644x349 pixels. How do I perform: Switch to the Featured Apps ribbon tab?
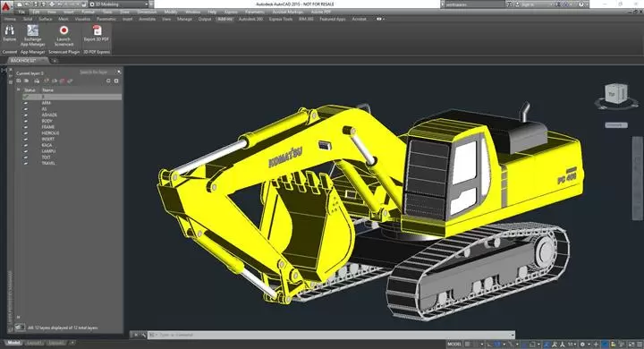(332, 19)
